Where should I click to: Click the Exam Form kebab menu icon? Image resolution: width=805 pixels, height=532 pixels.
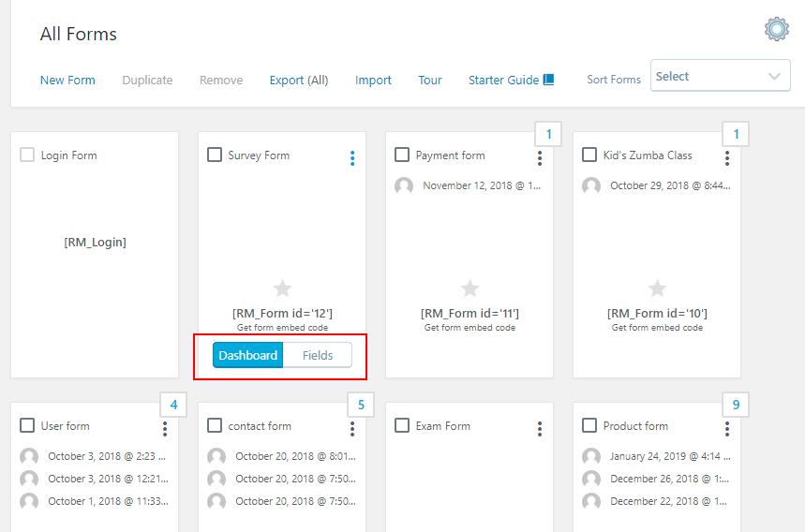(540, 429)
